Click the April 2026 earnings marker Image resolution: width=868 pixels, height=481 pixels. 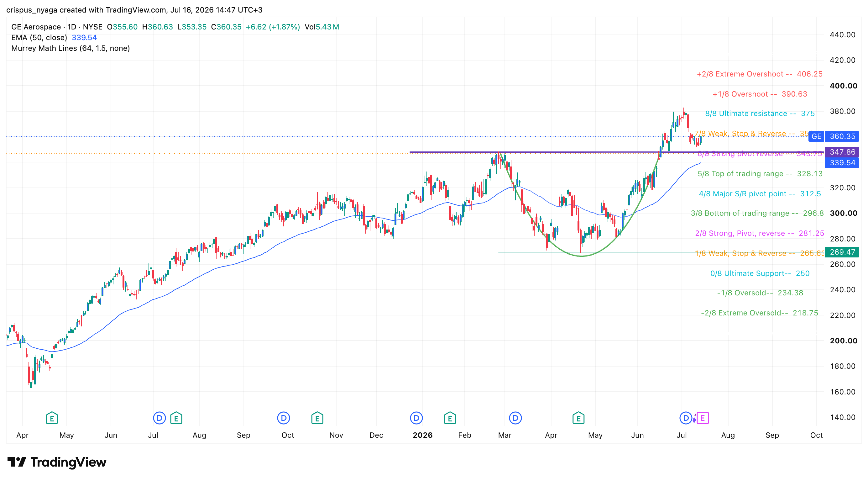[x=578, y=418]
